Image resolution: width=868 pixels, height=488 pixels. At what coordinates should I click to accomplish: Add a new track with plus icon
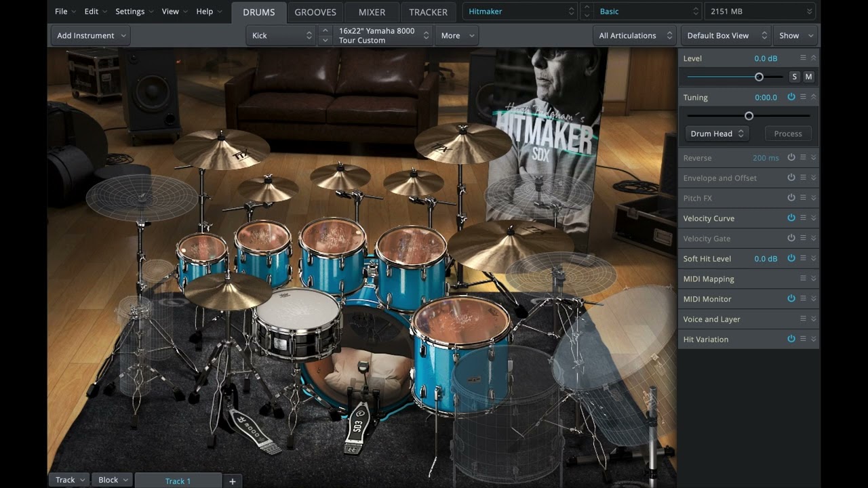tap(232, 481)
